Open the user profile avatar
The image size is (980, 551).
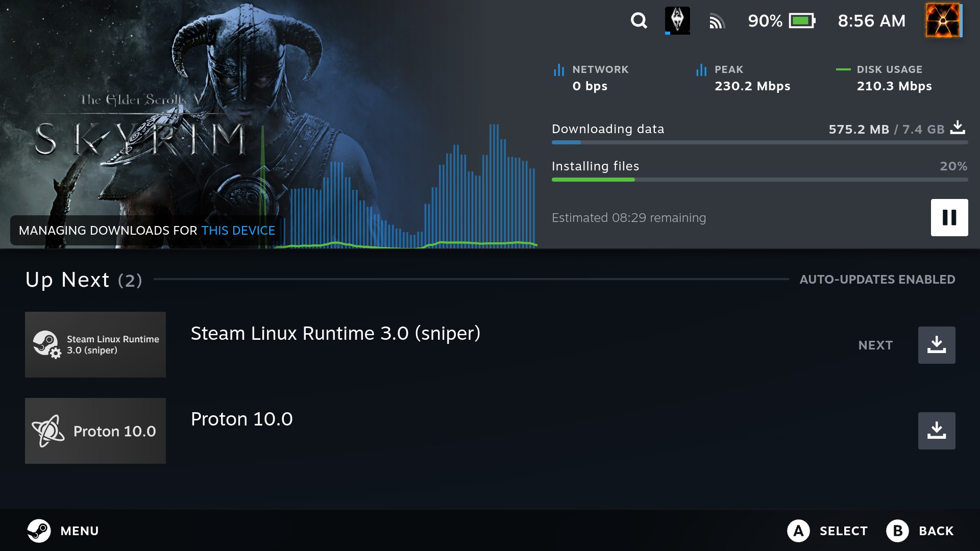944,20
